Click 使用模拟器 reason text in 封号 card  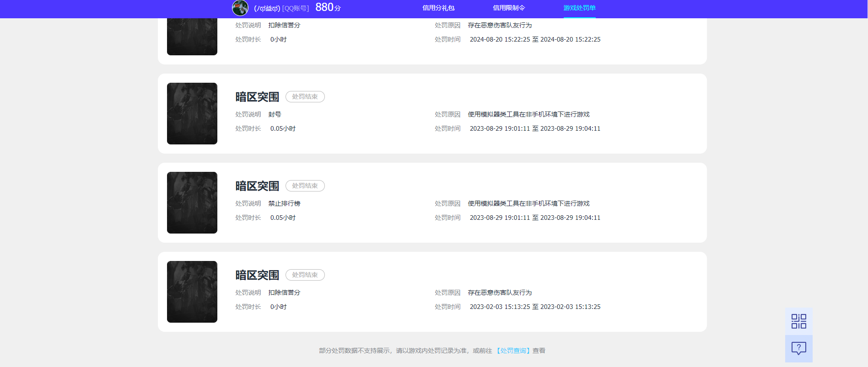528,114
